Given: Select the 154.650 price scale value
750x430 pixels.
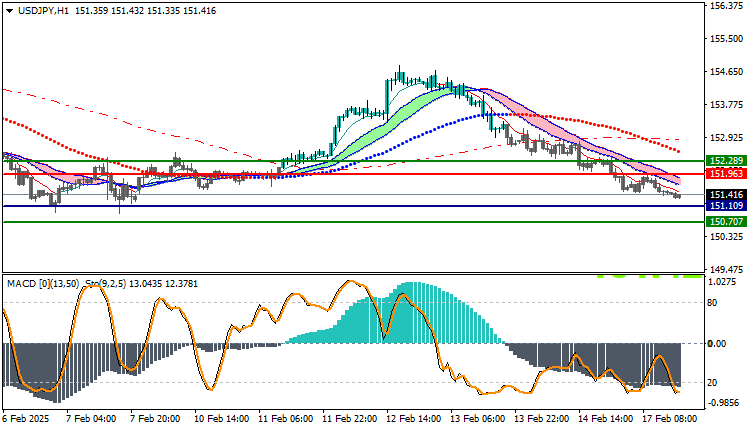Looking at the screenshot, I should (x=727, y=72).
